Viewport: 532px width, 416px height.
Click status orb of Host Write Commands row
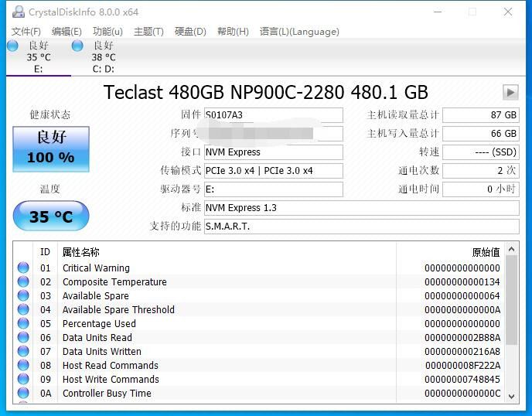pos(23,379)
